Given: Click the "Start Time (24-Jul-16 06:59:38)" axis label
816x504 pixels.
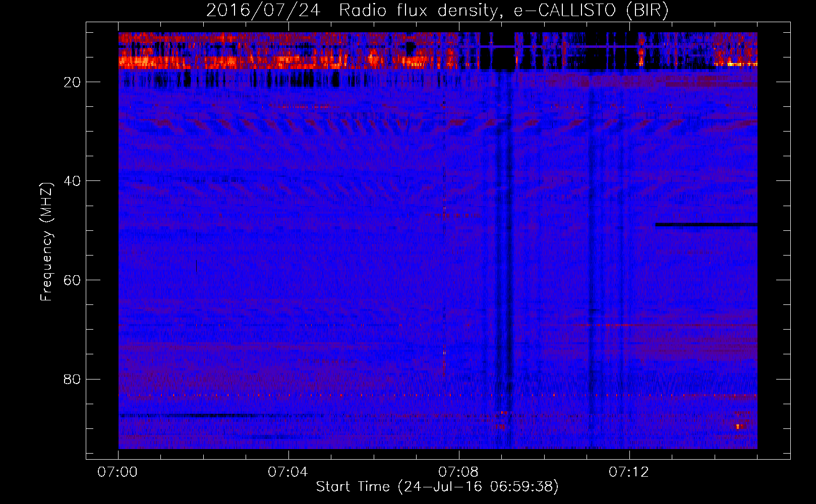Looking at the screenshot, I should coord(437,486).
